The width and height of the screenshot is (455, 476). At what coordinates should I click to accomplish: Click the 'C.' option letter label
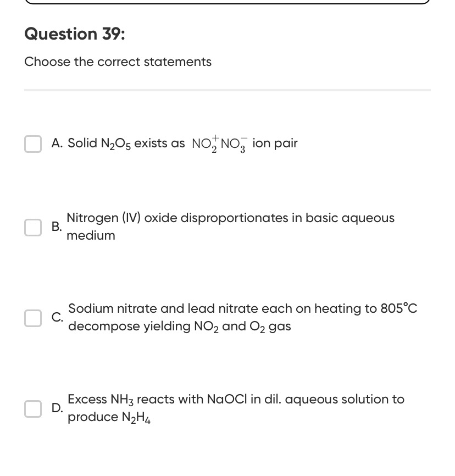tap(57, 318)
